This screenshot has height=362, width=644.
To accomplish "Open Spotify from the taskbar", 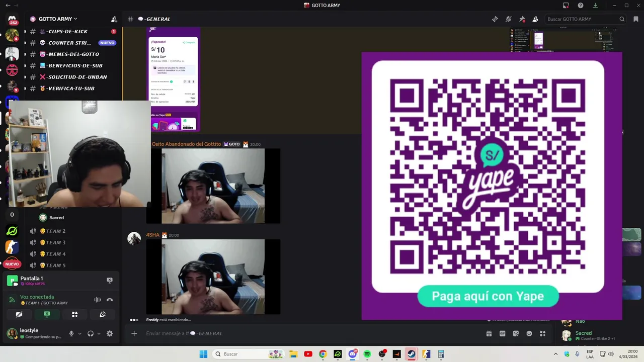I will [x=367, y=354].
